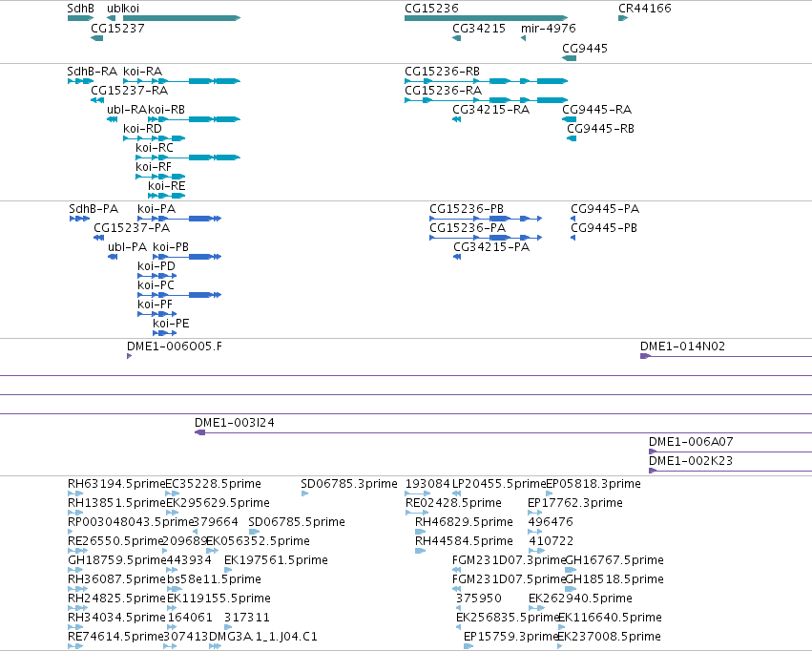Viewport: 812px width, 651px height.
Task: Select the RH44584.5prime EST label
Action: 464,542
